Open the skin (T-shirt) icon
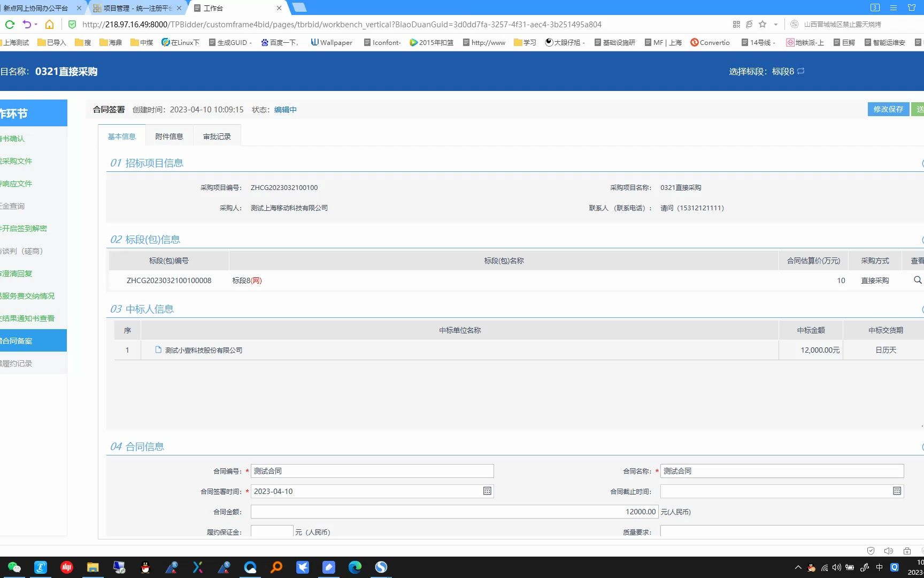 tap(912, 7)
